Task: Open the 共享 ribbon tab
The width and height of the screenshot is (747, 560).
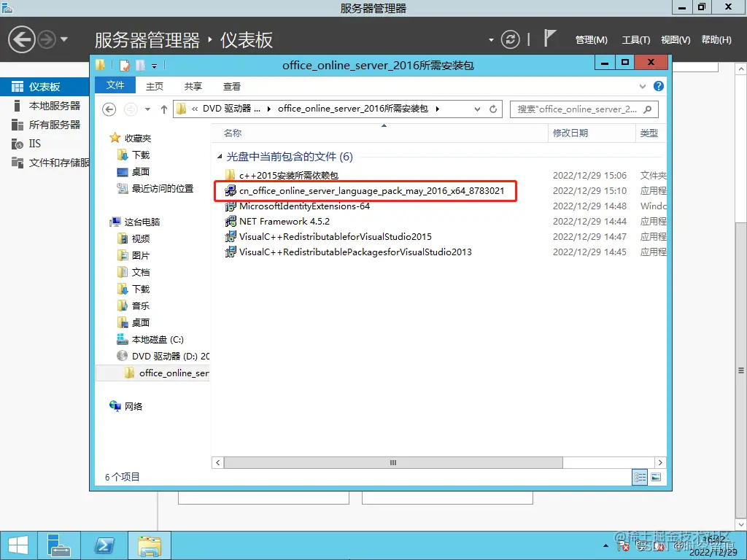Action: (193, 86)
